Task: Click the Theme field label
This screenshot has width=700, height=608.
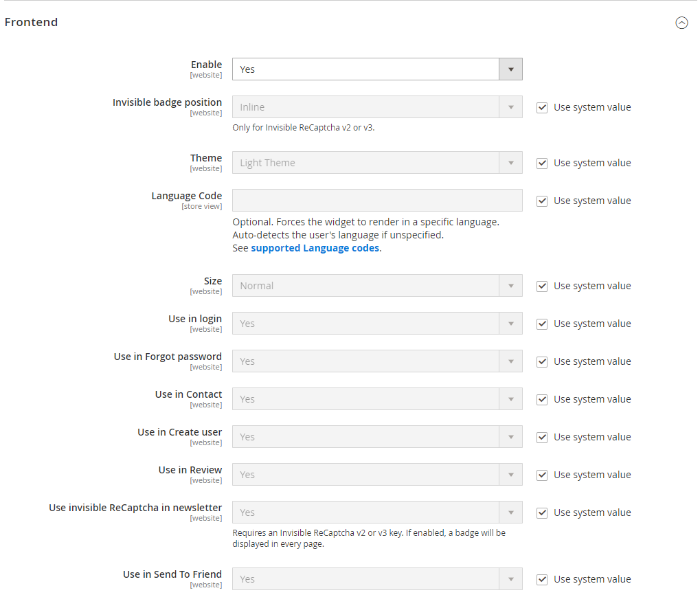Action: pos(206,158)
